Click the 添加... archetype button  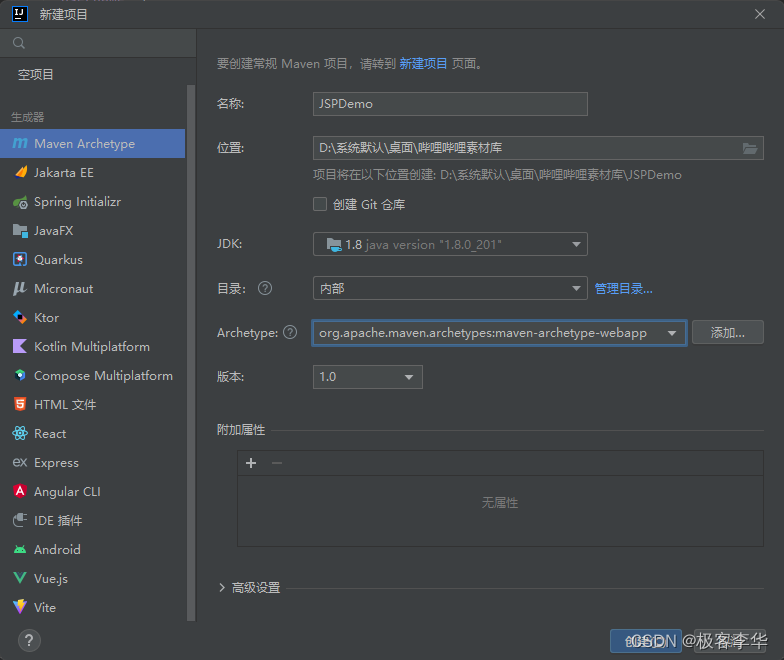(x=728, y=332)
